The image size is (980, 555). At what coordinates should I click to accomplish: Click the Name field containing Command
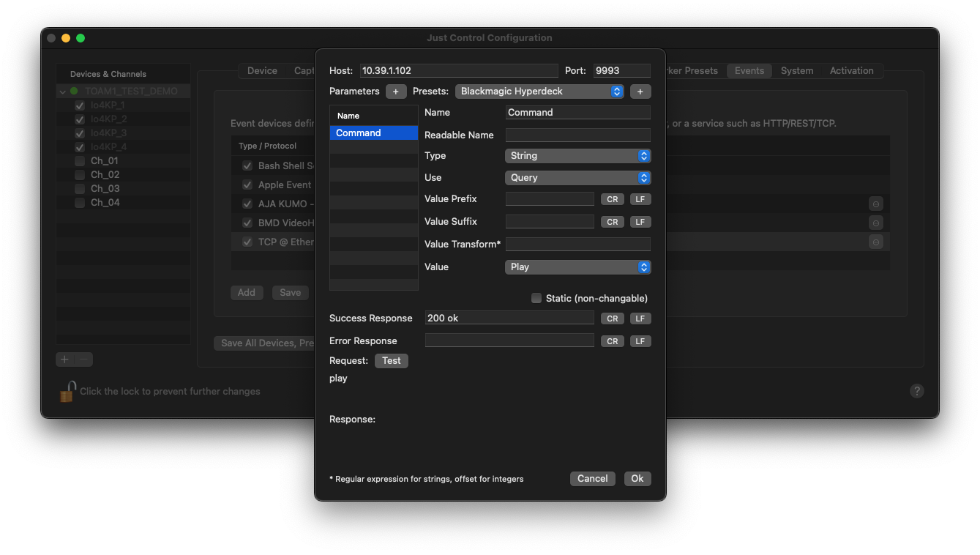[578, 113]
